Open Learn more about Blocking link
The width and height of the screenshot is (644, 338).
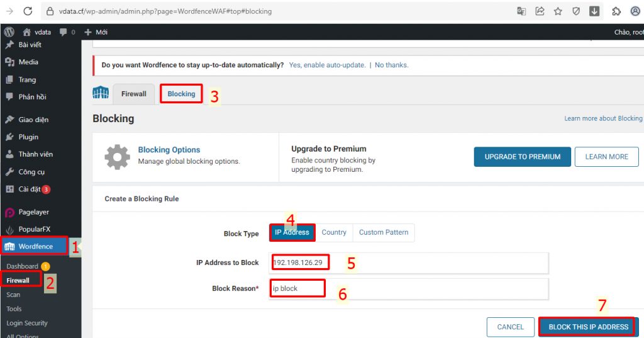click(603, 118)
